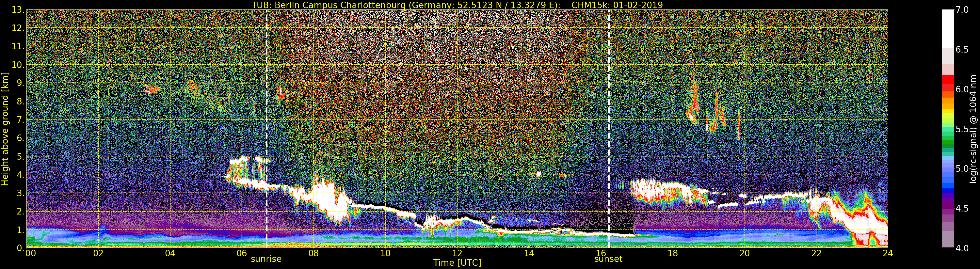The height and width of the screenshot is (269, 980).
Task: Click the 'sunset' label below the axis
Action: (x=608, y=259)
